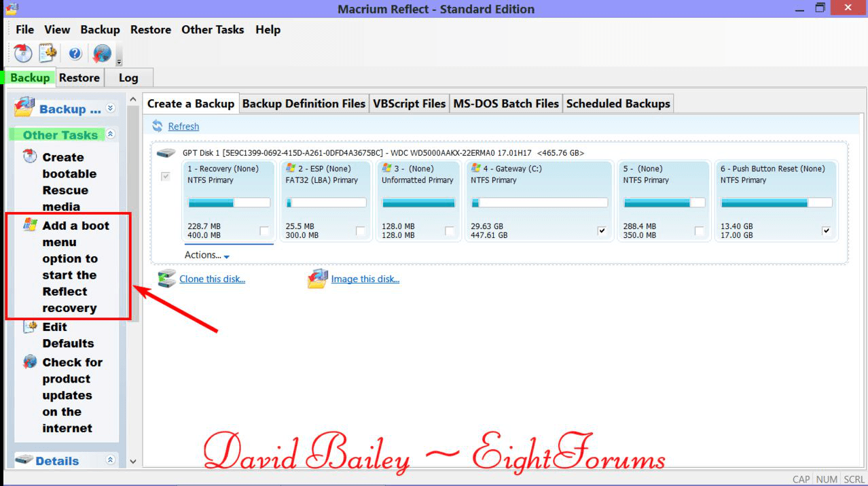Screen dimensions: 868x486
Task: Collapse the Details sidebar panel
Action: (x=111, y=460)
